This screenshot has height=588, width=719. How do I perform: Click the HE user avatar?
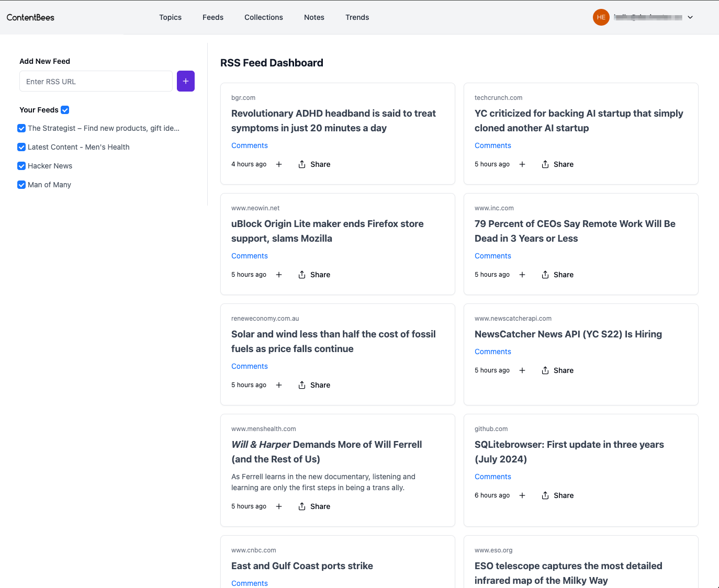[x=601, y=17]
